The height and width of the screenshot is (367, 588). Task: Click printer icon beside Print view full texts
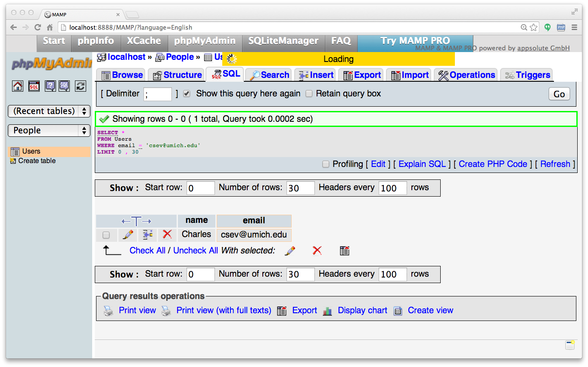point(166,311)
